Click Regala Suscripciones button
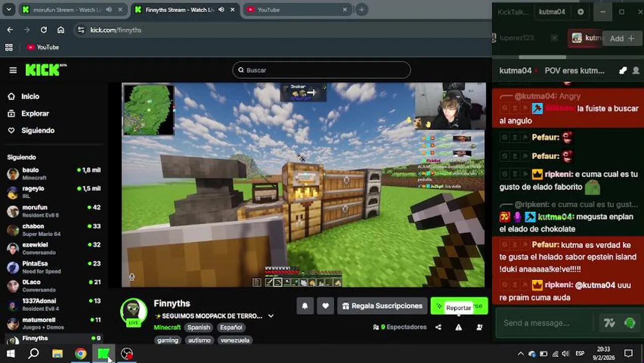644x363 pixels. pos(382,306)
